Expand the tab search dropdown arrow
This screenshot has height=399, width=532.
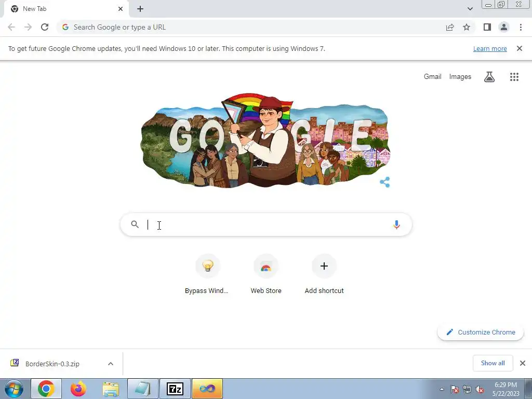click(470, 9)
